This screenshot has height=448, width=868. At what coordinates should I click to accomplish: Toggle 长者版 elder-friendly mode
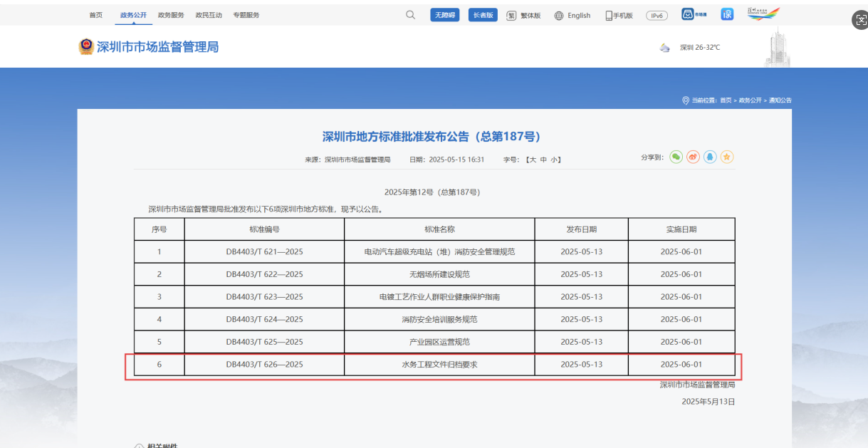pos(483,14)
